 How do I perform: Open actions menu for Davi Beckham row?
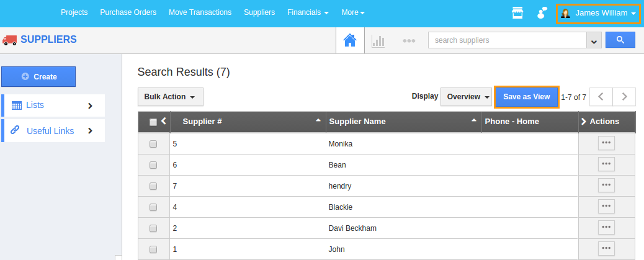click(x=606, y=228)
